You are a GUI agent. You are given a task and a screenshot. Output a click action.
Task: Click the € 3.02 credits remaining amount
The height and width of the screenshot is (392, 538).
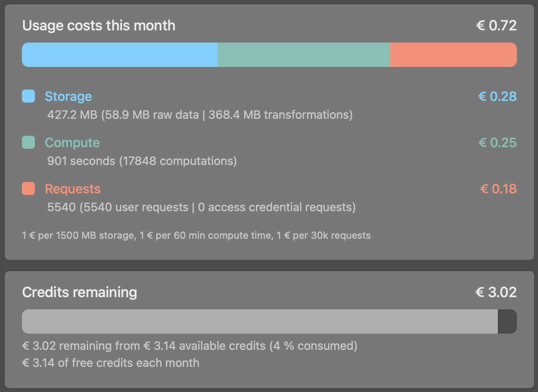pos(496,292)
